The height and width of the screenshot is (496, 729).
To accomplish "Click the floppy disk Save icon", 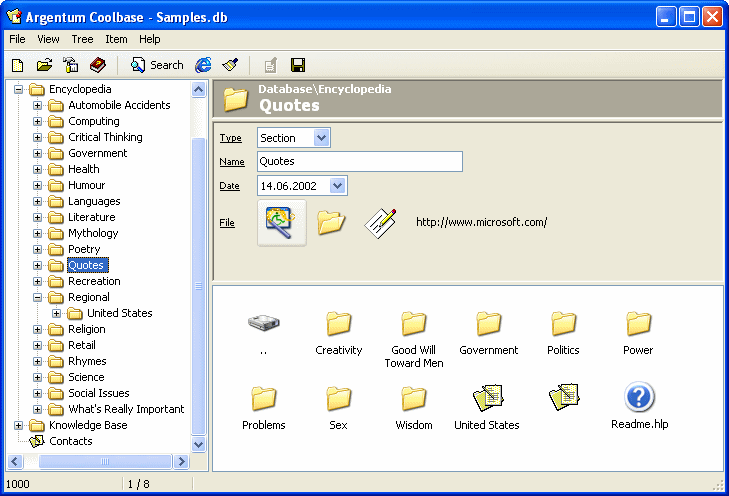I will pos(297,65).
